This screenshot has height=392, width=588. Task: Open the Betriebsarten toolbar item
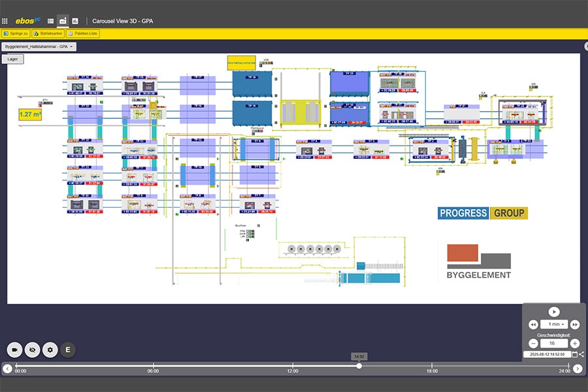(x=48, y=33)
